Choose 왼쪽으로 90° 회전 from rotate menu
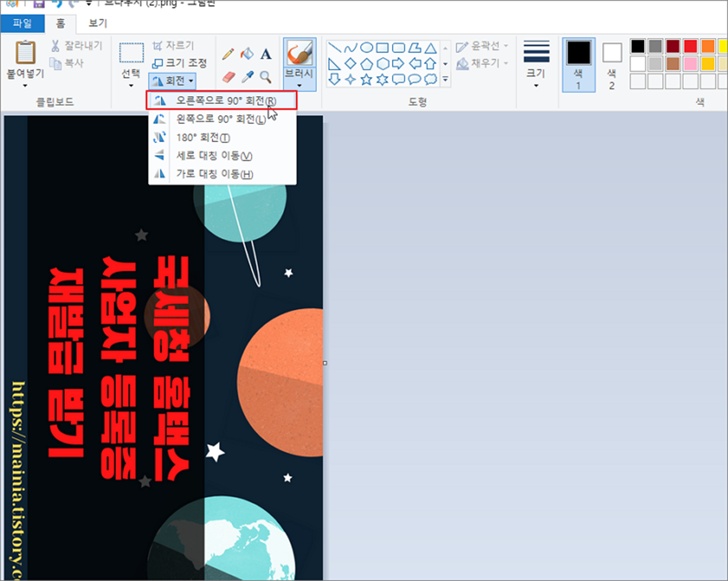 click(222, 119)
